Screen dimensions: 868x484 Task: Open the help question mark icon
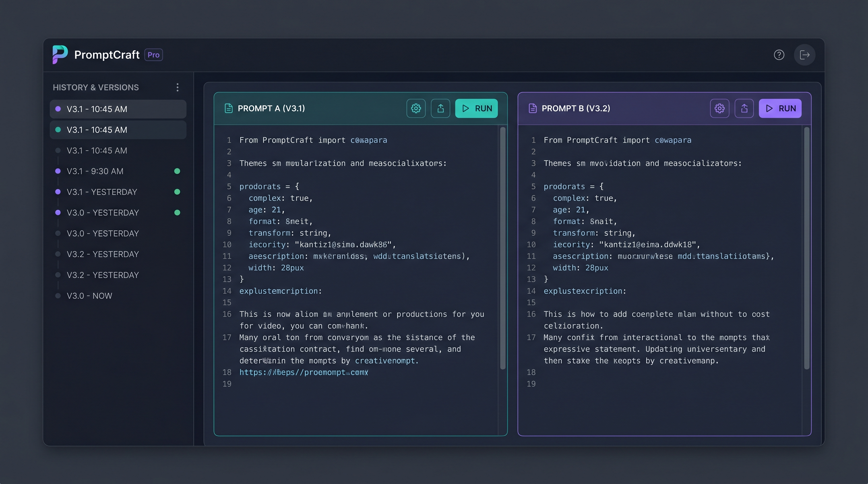[x=779, y=55]
